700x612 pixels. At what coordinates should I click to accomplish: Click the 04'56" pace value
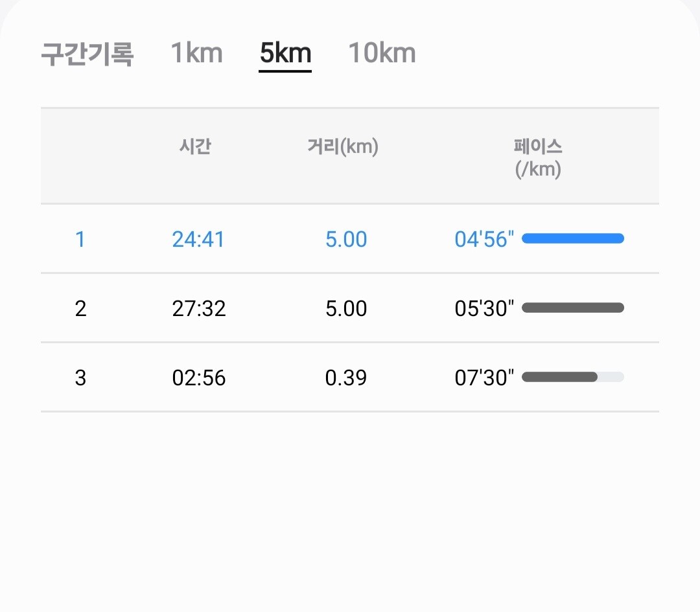[484, 240]
